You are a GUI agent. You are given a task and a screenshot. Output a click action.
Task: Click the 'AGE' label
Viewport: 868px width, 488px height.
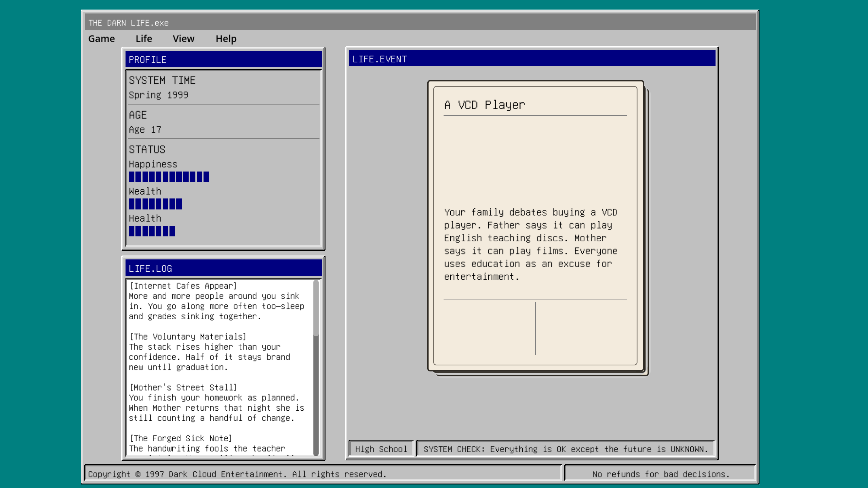(138, 115)
